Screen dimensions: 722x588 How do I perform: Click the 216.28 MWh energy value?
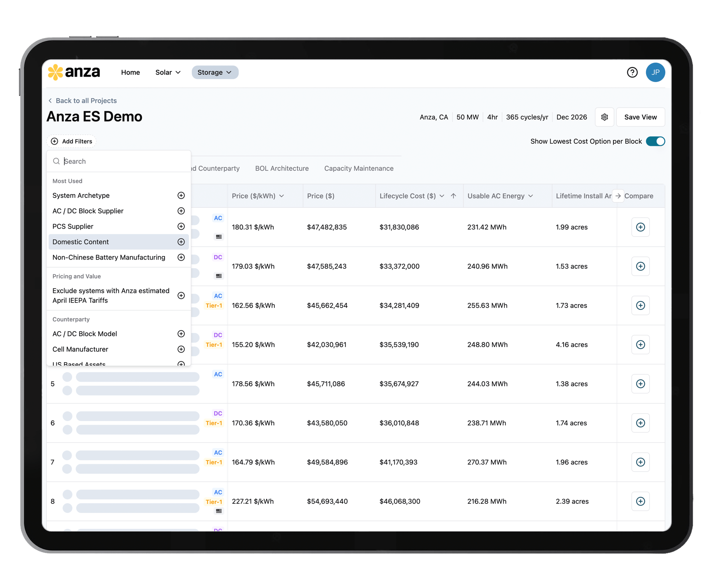[x=487, y=501]
